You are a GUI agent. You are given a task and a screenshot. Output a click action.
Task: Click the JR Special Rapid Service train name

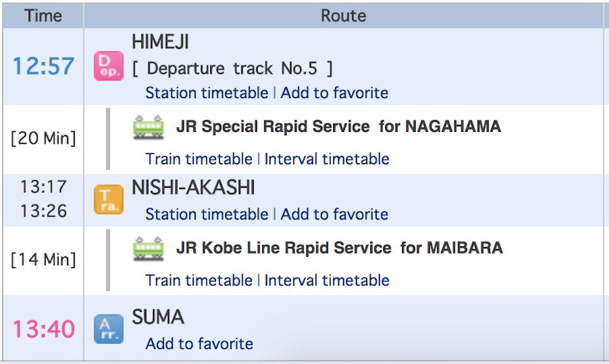point(273,127)
